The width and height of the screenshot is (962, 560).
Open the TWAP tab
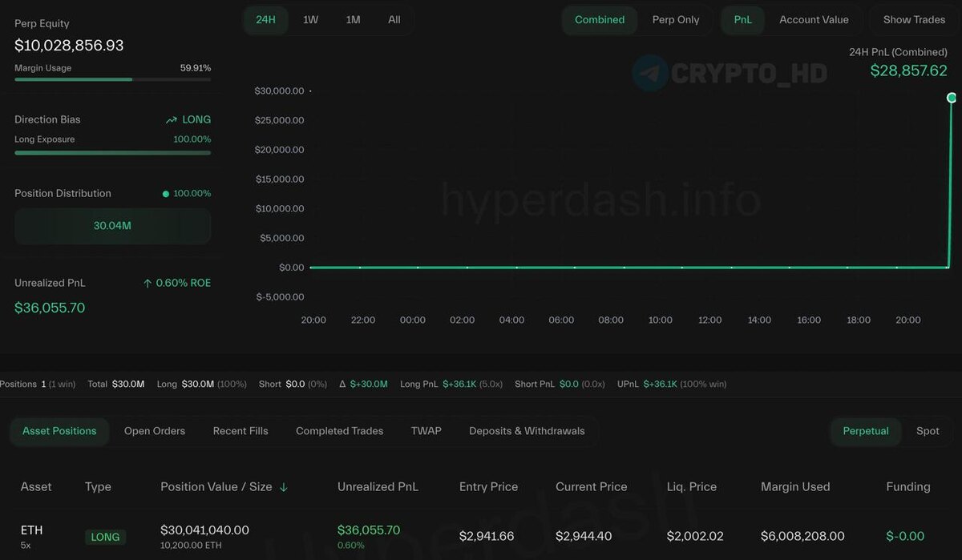pos(426,431)
